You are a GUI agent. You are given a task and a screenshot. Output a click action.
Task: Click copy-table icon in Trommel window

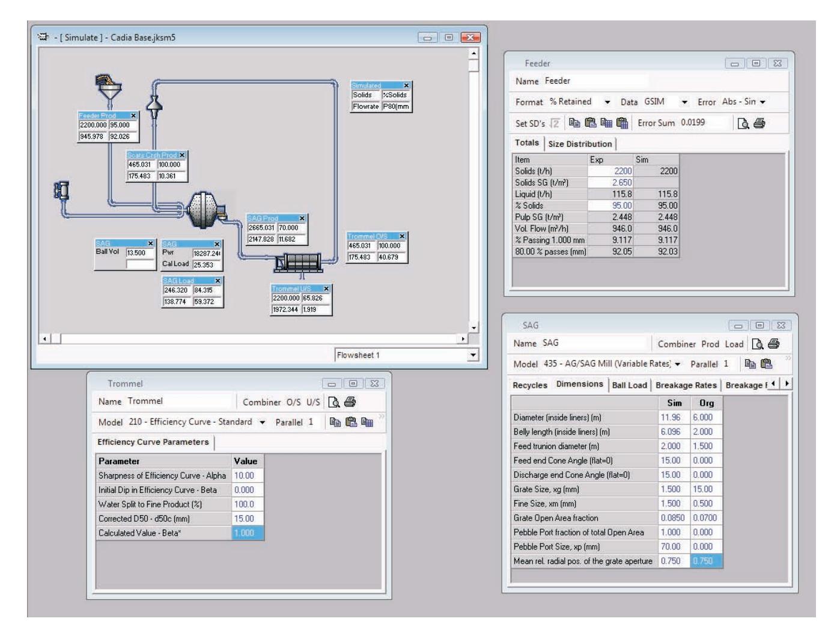[367, 422]
